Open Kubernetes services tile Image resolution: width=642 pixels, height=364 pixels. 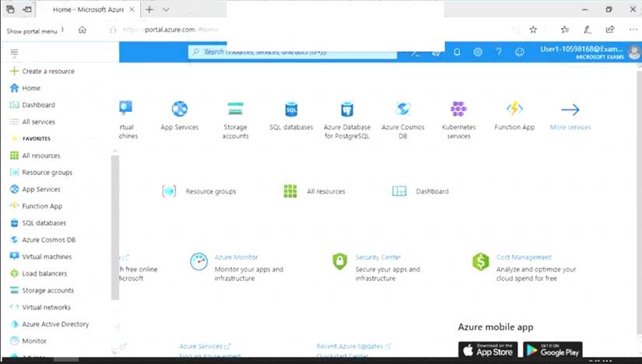pos(458,110)
